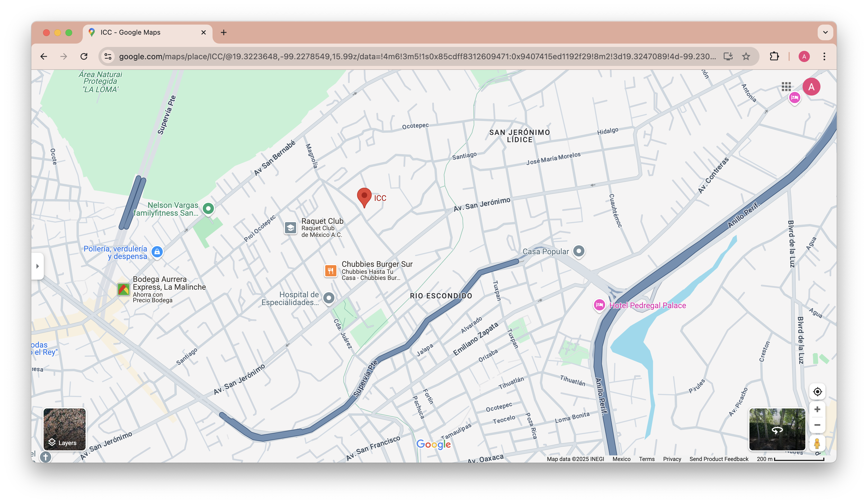Open Chubbies Burger Sur restaurant icon

(330, 271)
